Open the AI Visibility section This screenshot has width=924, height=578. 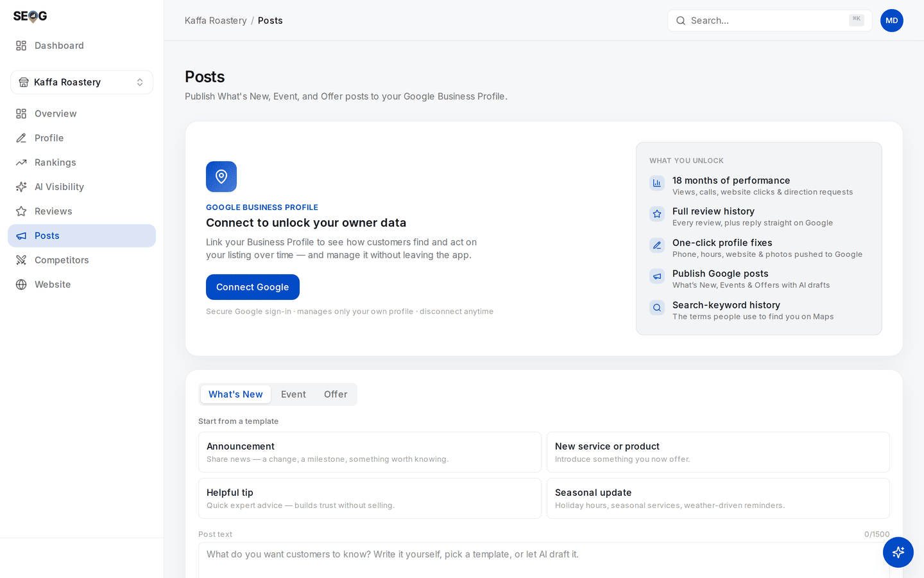[81, 187]
